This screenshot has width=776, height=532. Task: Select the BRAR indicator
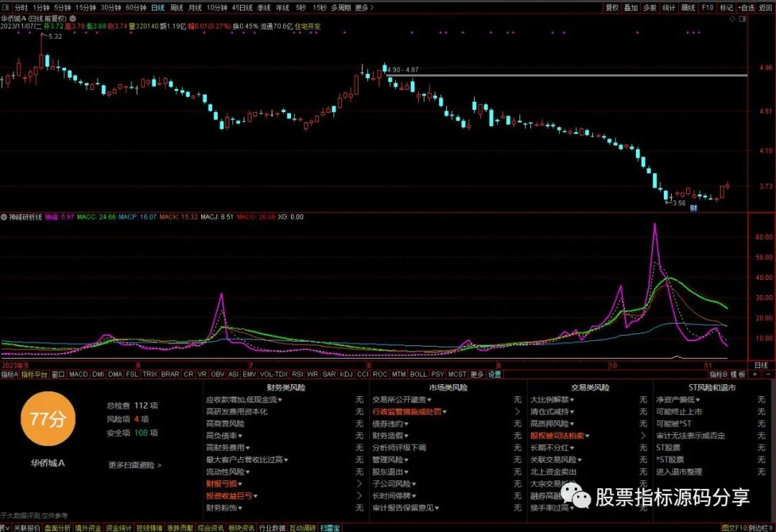170,374
